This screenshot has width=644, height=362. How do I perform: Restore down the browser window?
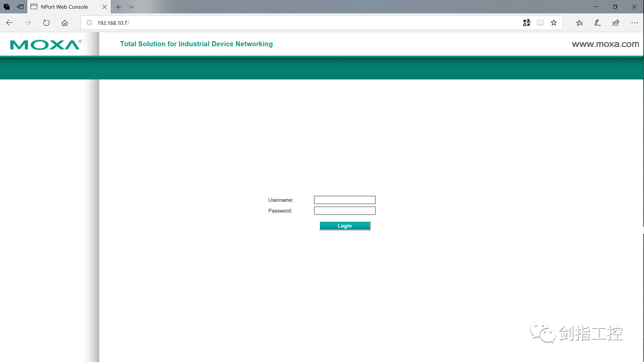(615, 7)
